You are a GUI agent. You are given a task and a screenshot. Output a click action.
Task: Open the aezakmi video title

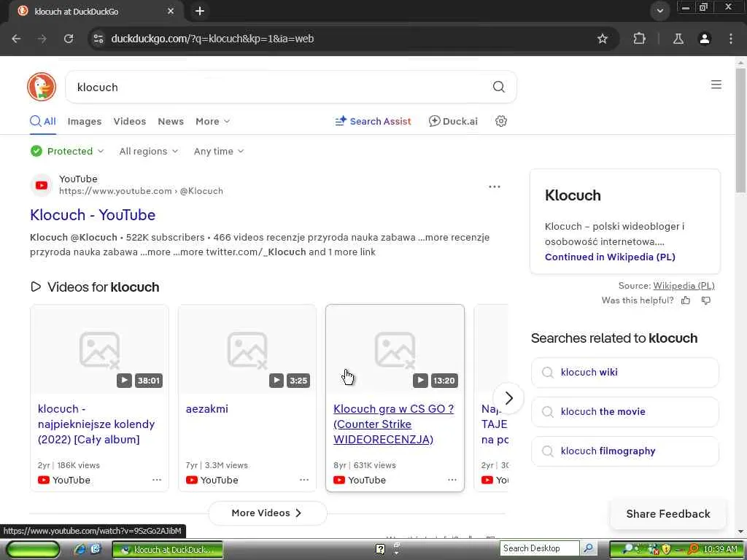(206, 409)
